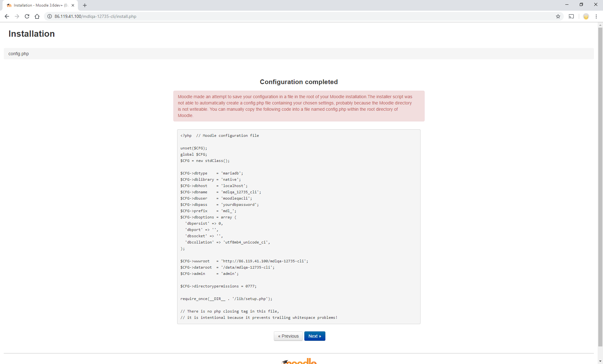View site information icon in address bar
The height and width of the screenshot is (364, 603).
pyautogui.click(x=50, y=16)
